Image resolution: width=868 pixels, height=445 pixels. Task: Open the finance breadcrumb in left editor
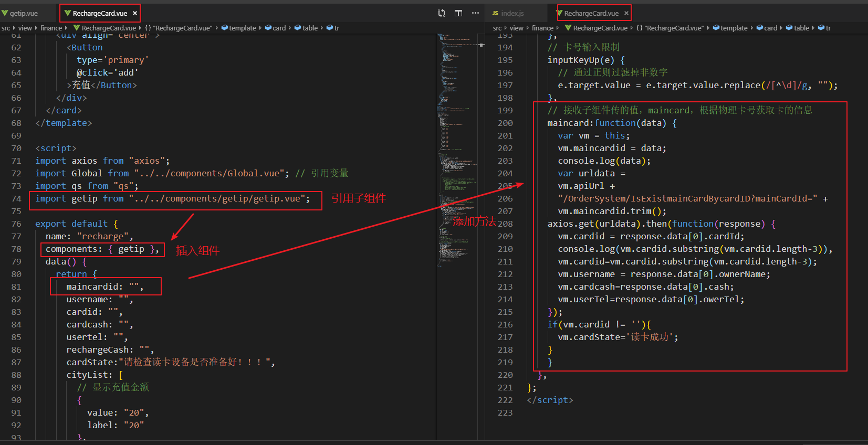[x=51, y=28]
